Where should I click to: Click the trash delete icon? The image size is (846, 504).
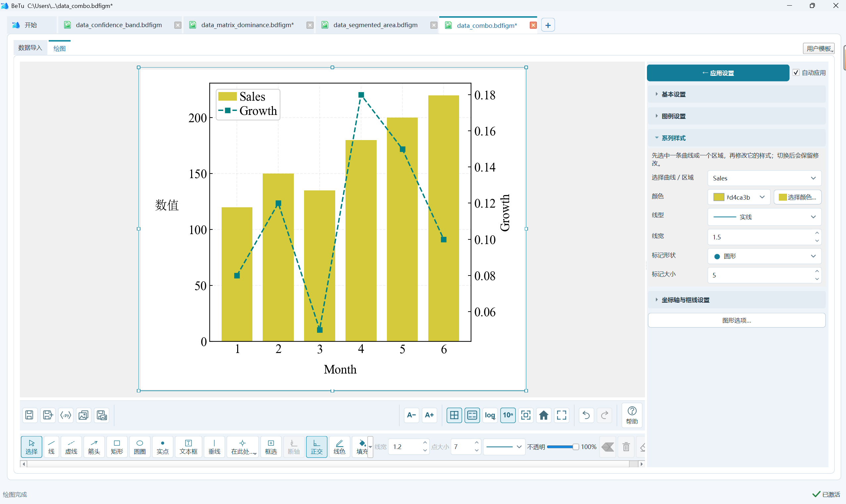(x=626, y=447)
